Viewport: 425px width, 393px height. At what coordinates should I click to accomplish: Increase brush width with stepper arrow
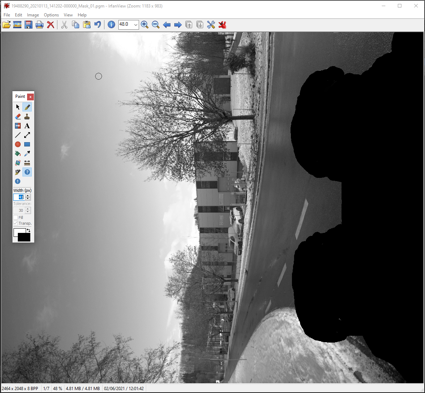point(28,196)
